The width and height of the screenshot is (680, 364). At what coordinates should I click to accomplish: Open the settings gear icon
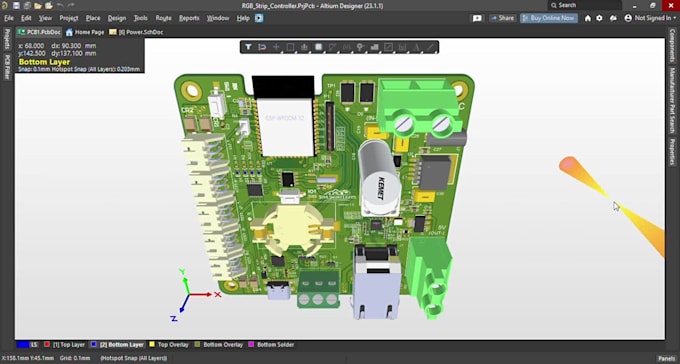[599, 18]
